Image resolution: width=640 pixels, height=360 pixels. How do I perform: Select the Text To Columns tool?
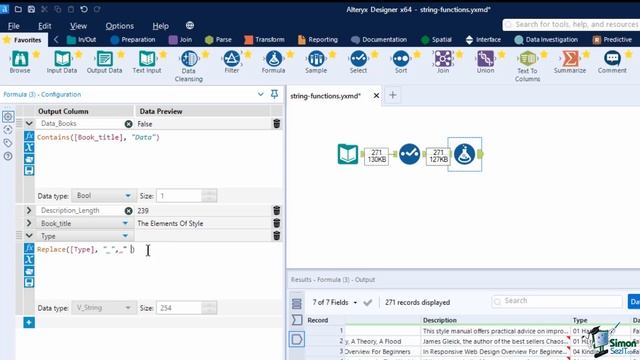(527, 66)
